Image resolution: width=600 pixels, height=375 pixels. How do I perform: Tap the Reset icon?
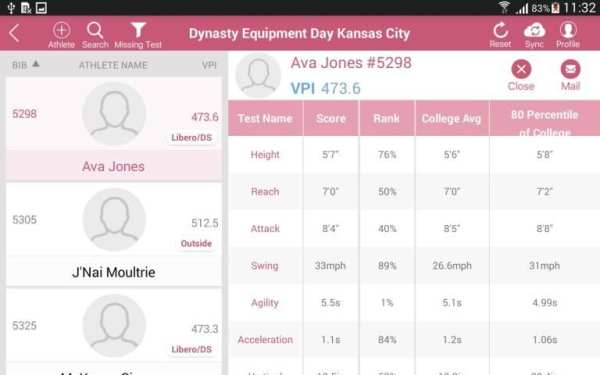tap(500, 35)
